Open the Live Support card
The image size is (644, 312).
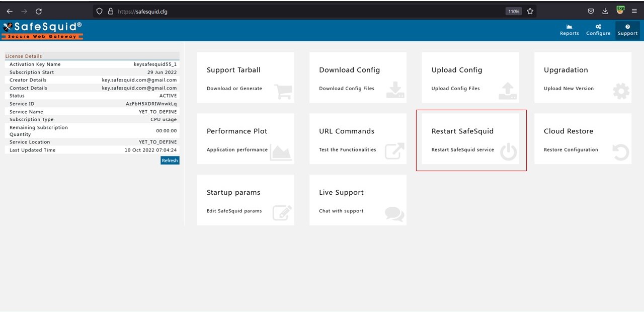(358, 200)
